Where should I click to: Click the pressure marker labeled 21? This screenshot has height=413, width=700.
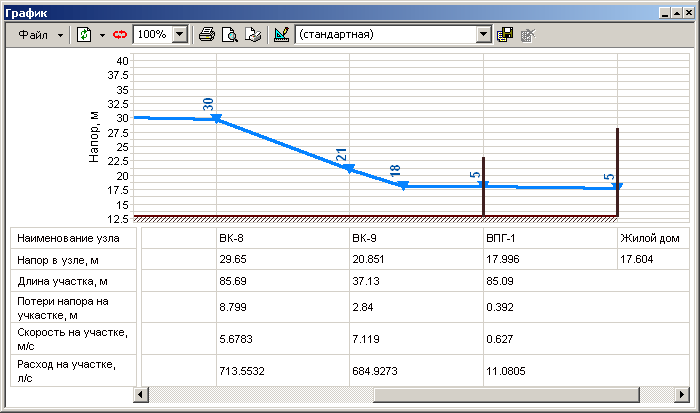[x=349, y=169]
